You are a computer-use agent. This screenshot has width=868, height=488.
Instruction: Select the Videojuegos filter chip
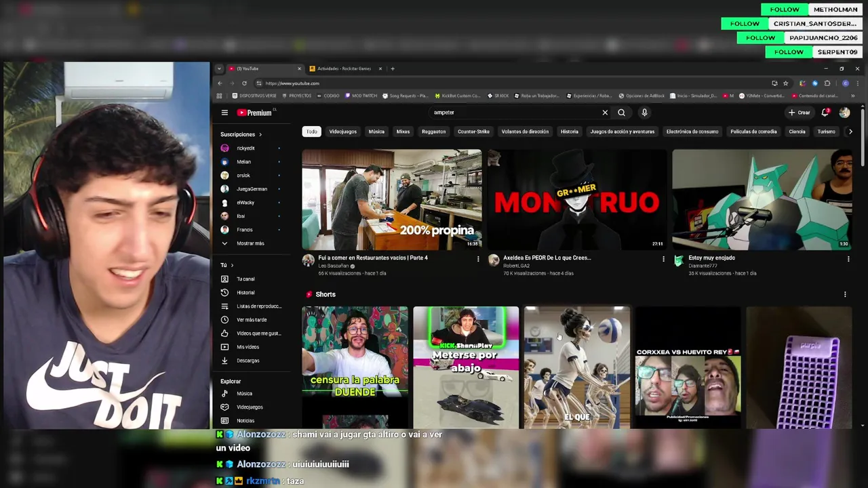(x=342, y=131)
